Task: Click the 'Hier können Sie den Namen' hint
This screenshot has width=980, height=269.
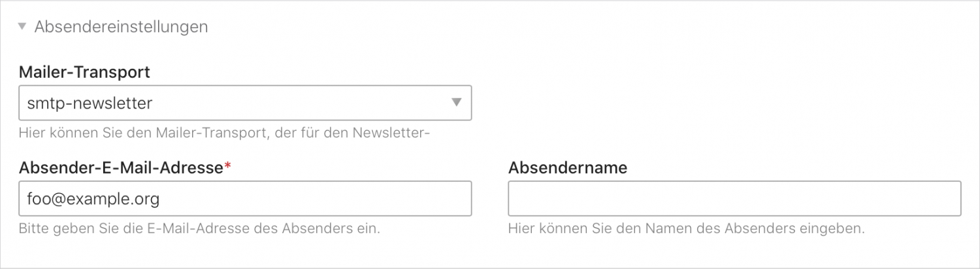Action: pyautogui.click(x=686, y=229)
